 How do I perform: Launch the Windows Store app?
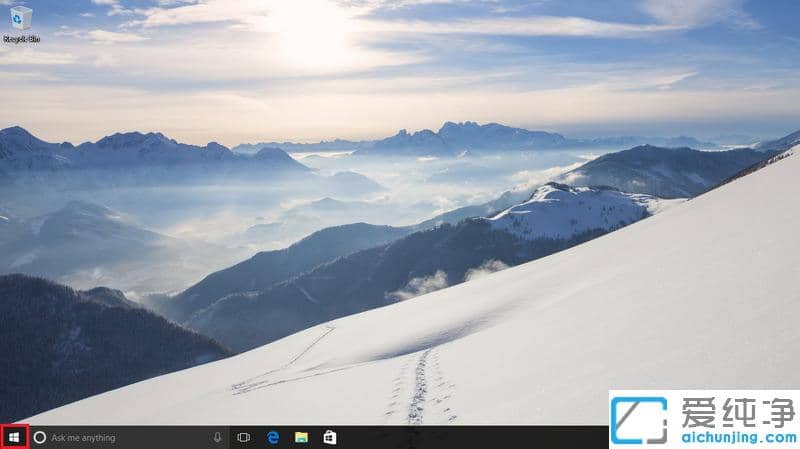point(329,437)
